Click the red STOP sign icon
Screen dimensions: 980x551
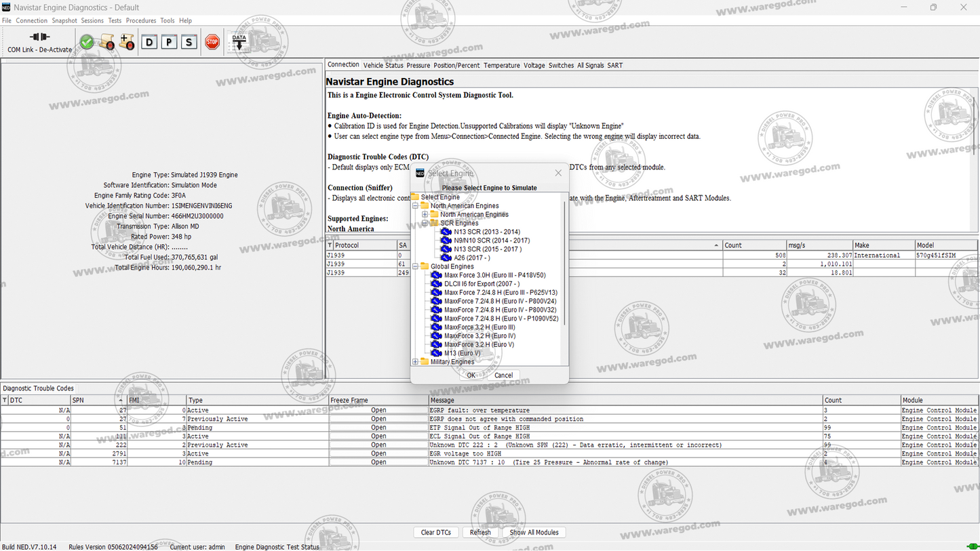tap(212, 42)
